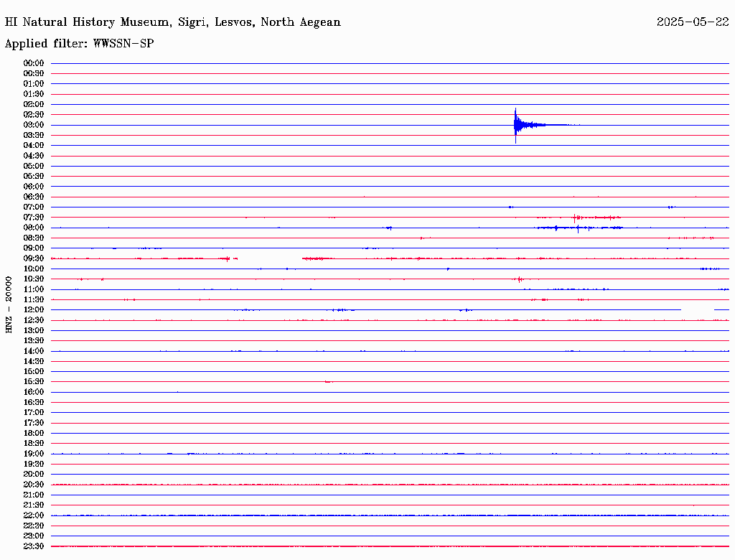735x560 pixels.
Task: Select the 06:30 time label
Action: click(x=34, y=197)
